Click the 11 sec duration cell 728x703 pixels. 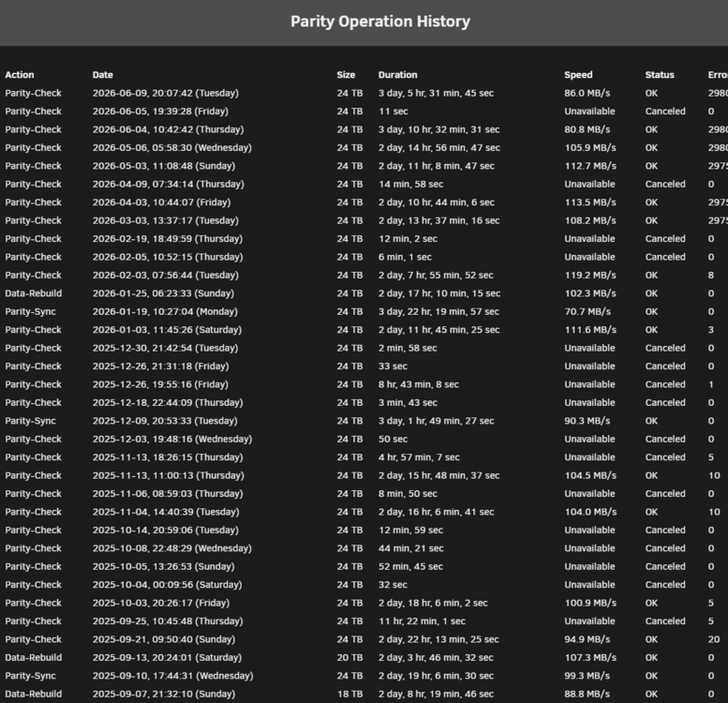[394, 112]
